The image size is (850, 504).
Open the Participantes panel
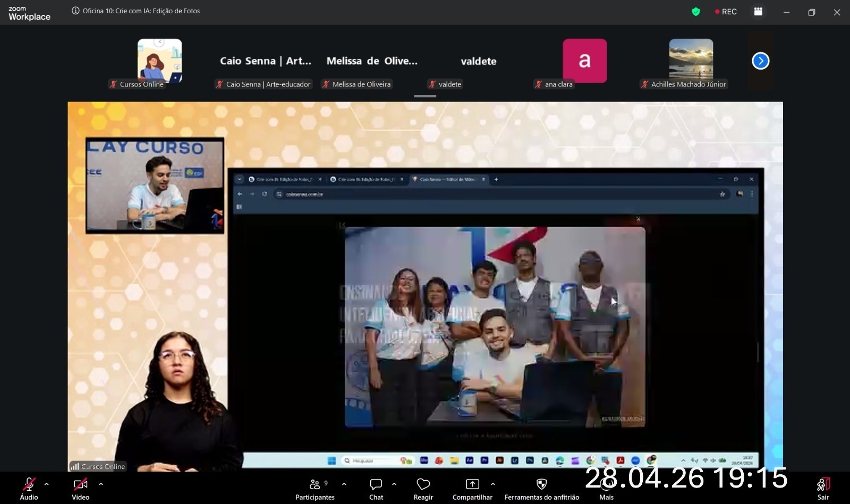click(x=315, y=488)
